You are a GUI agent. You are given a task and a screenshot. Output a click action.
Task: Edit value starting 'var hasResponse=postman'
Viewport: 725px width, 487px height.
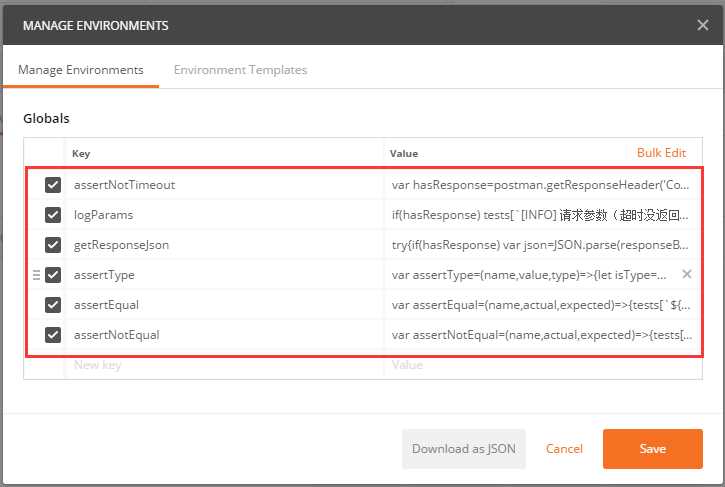[541, 185]
